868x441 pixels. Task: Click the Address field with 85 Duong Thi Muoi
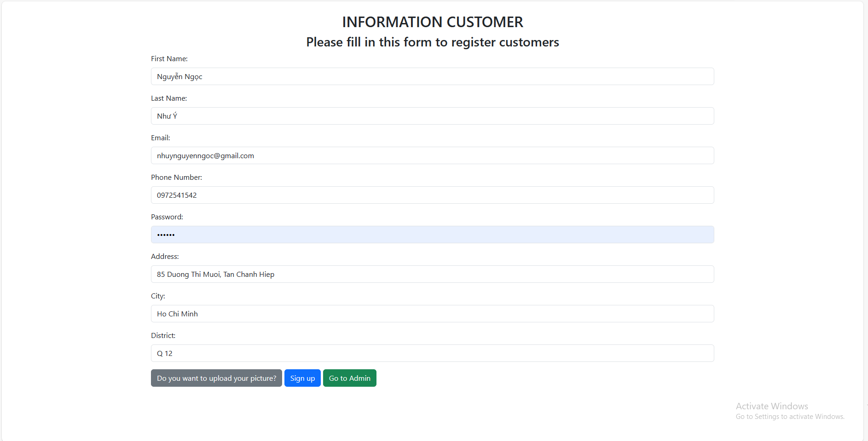point(432,274)
